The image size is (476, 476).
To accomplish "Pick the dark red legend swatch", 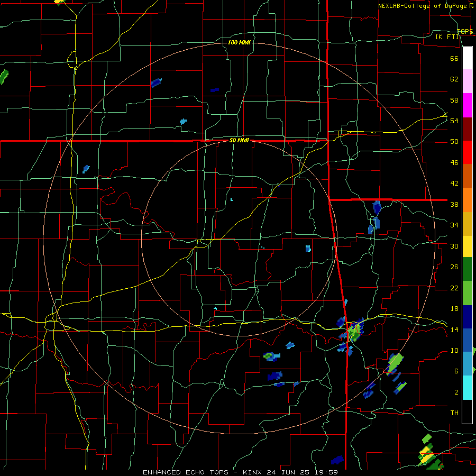I will 467,129.
